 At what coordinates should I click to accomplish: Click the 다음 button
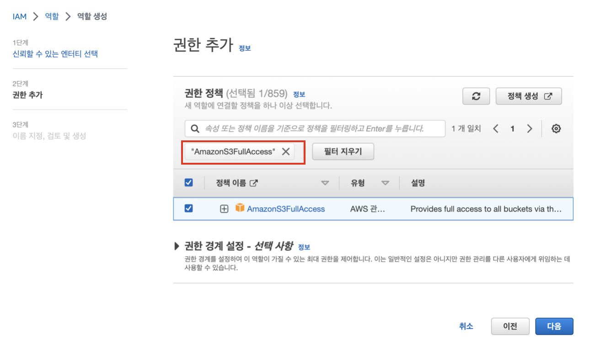554,327
